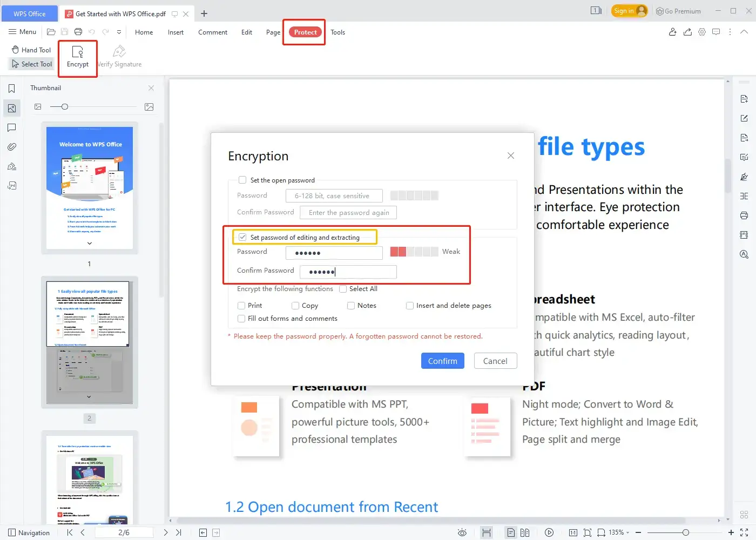Viewport: 756px width, 540px height.
Task: Click the Sign in button
Action: coord(629,11)
